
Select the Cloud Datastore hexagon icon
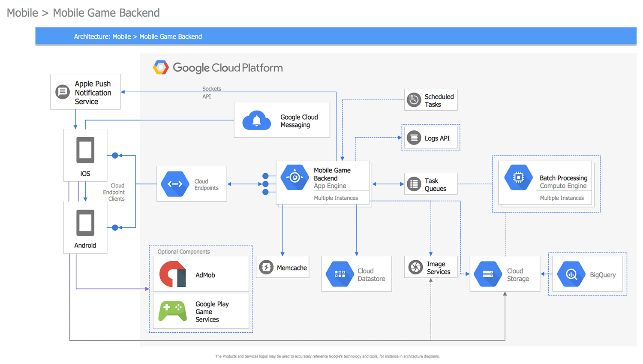click(x=340, y=274)
